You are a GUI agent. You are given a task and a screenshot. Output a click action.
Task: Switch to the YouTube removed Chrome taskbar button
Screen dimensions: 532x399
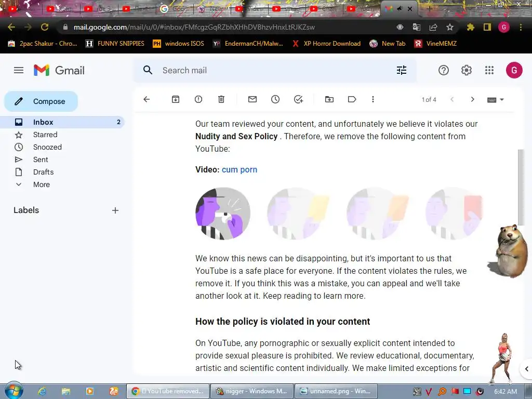click(x=168, y=391)
